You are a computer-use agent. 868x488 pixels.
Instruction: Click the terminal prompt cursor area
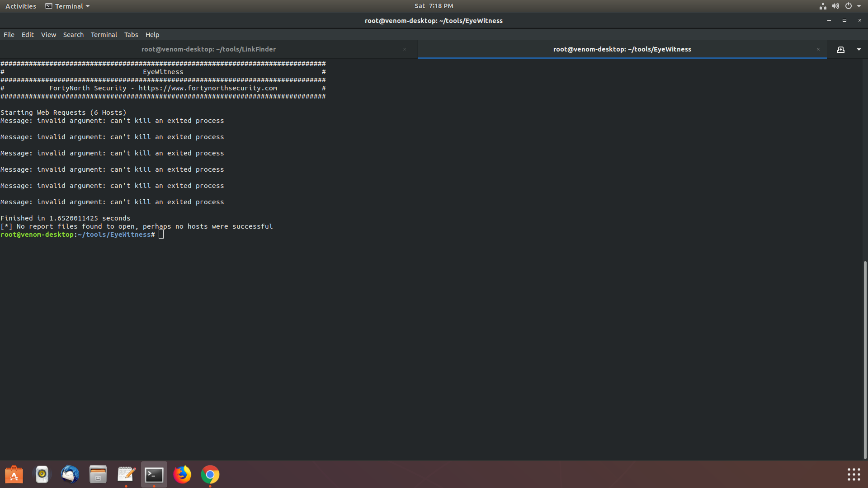coord(161,235)
